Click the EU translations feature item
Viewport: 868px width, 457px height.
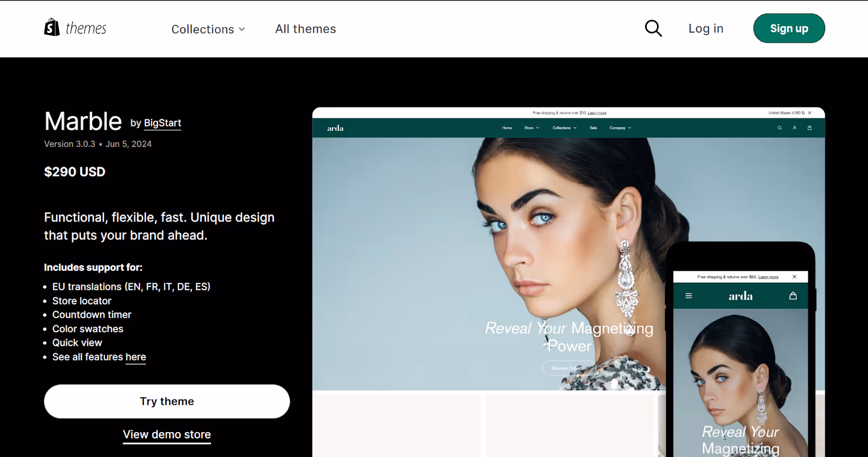131,287
